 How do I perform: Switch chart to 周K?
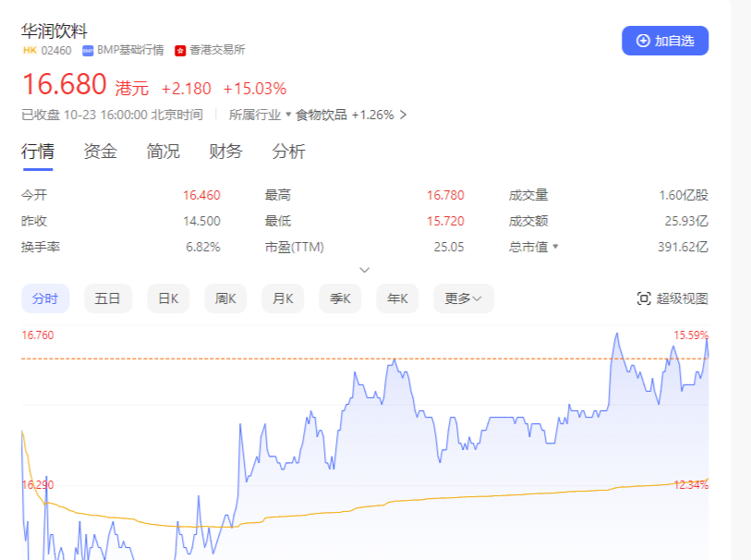click(225, 298)
